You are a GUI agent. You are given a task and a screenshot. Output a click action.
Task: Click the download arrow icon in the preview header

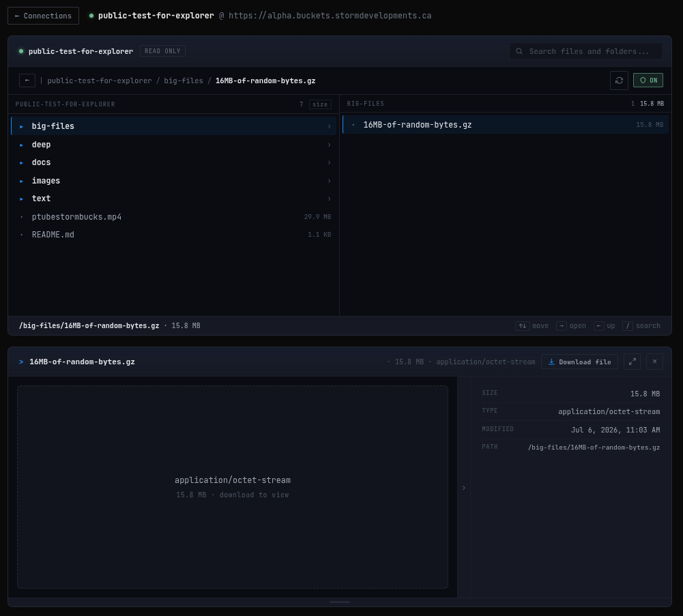(551, 362)
